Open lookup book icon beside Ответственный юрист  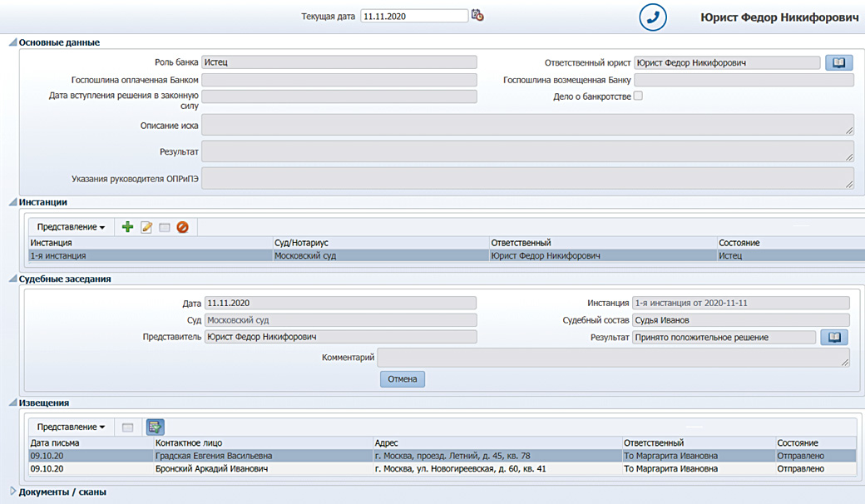point(838,62)
